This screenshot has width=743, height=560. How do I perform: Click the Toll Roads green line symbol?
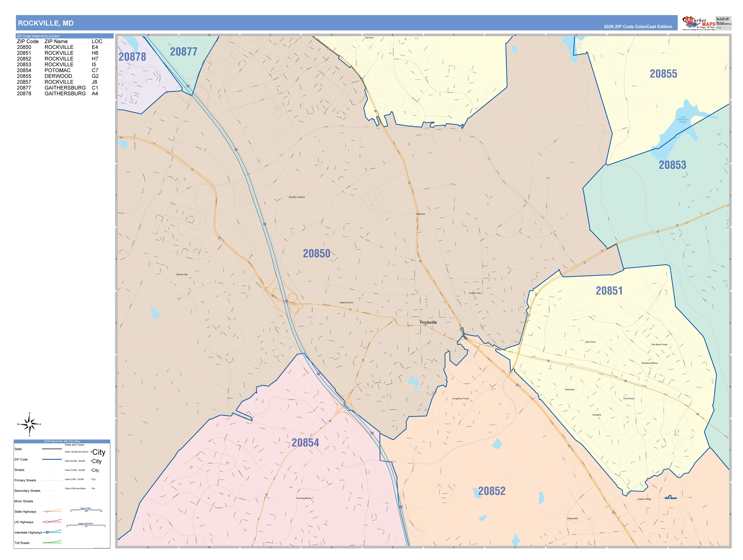[x=52, y=542]
